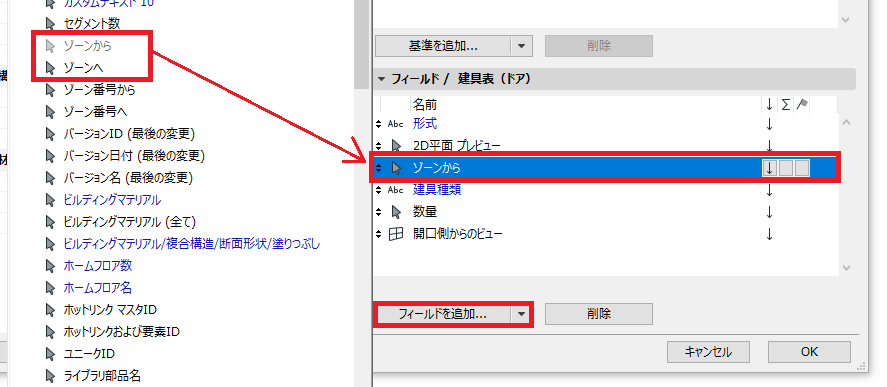
Task: Select ビルディングマテリアル/複合構造/断面形状/塗りつぶし entry
Action: 192,244
